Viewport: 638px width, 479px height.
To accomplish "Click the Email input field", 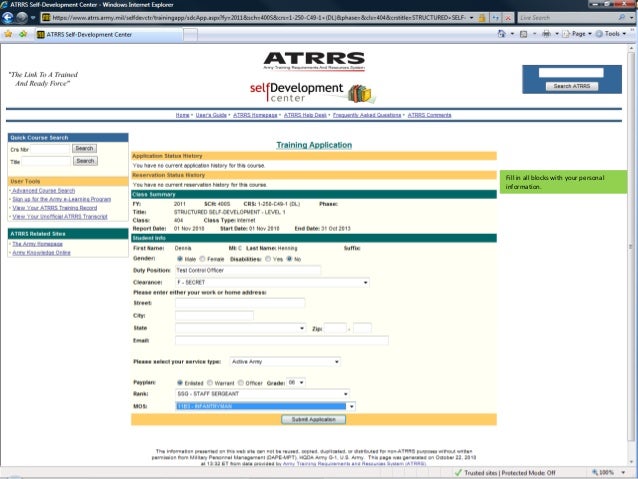I will pyautogui.click(x=282, y=340).
